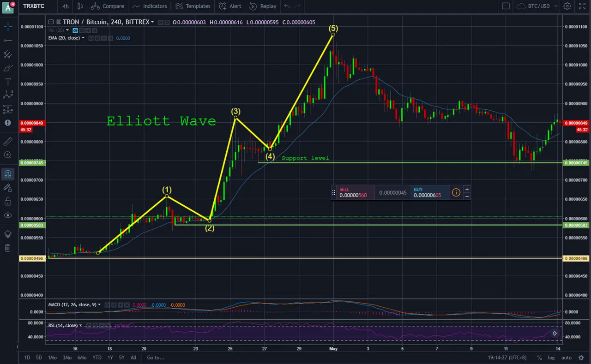The height and width of the screenshot is (364, 591).
Task: Toggle lock all drawing tools
Action: [x=8, y=202]
